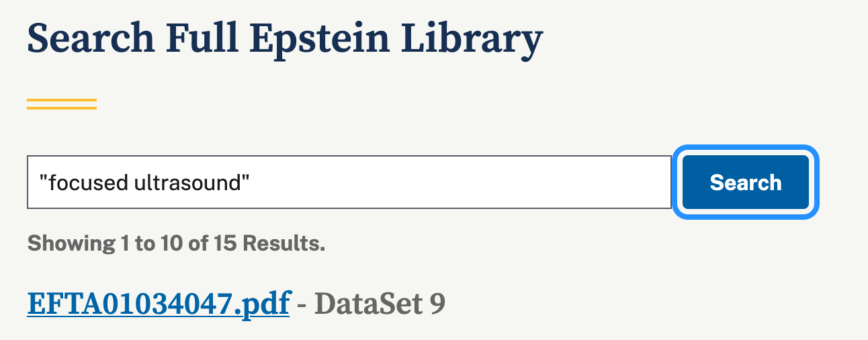Click the yellow divider line below the heading

click(x=62, y=103)
